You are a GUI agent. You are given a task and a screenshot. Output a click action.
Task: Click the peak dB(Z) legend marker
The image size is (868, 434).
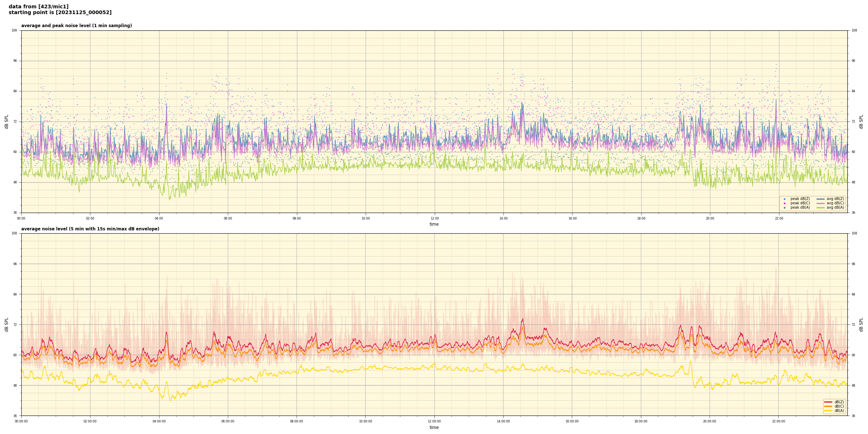click(x=784, y=199)
